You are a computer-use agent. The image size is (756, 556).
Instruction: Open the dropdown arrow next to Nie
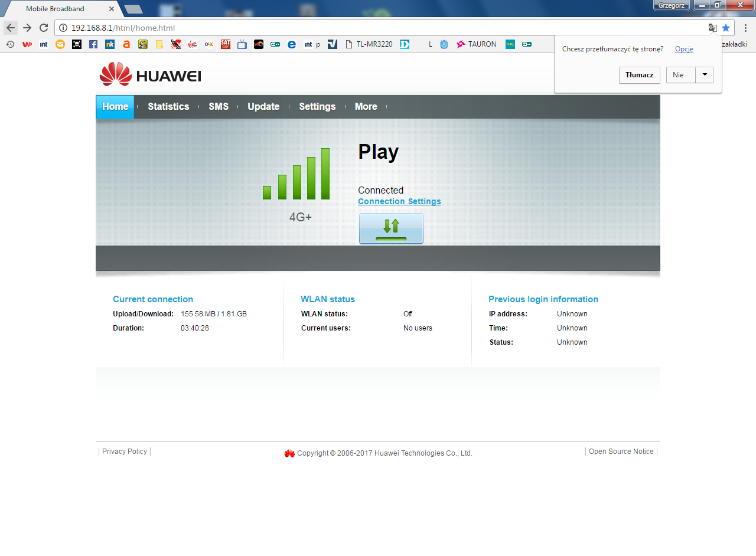(x=705, y=75)
